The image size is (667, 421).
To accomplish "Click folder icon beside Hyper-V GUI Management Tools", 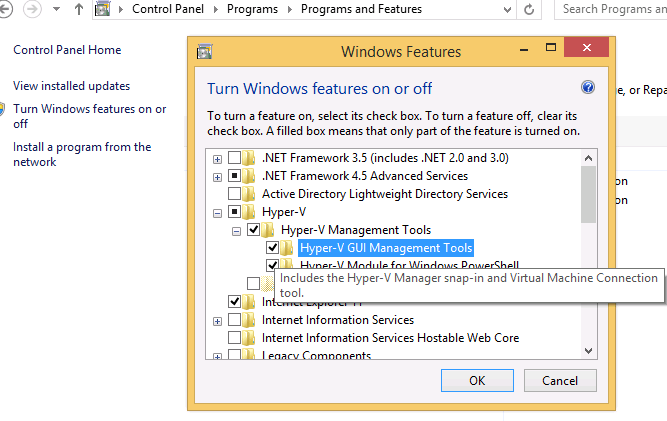I will click(287, 248).
